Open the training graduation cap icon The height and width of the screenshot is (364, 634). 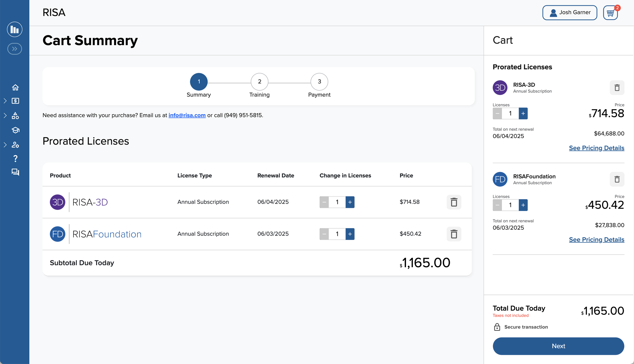tap(15, 130)
